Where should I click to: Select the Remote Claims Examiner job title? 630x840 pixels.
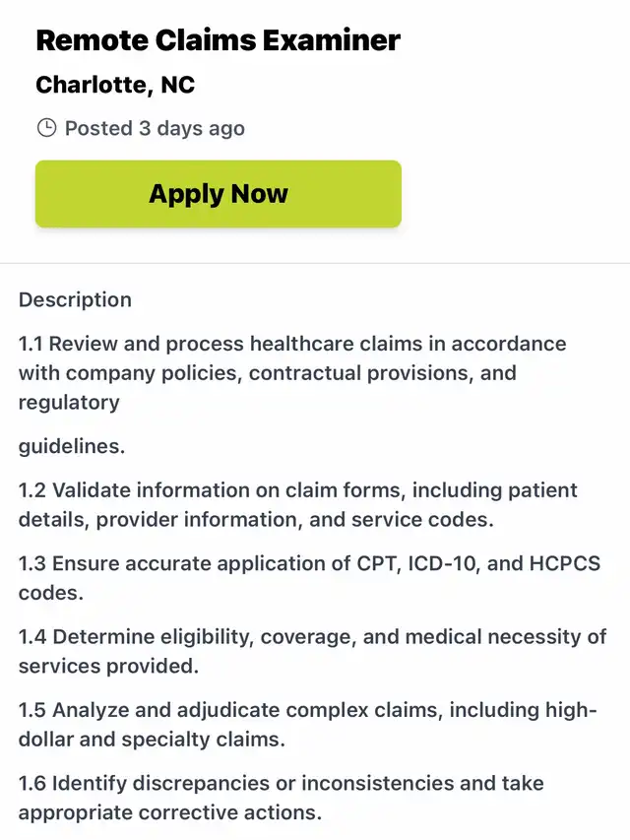click(x=218, y=40)
